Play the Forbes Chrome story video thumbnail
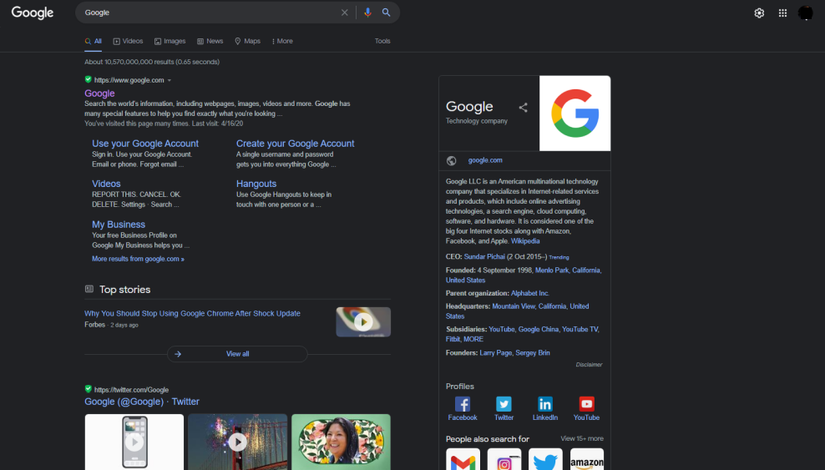Screen dimensions: 825x470 click(363, 322)
